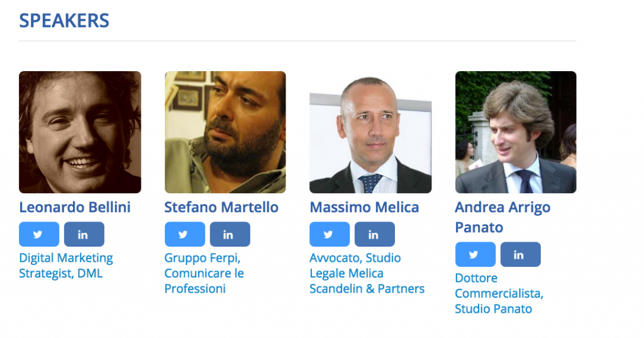Open Andrea Arrigo Panato's LinkedIn button
The width and height of the screenshot is (644, 338).
click(520, 254)
